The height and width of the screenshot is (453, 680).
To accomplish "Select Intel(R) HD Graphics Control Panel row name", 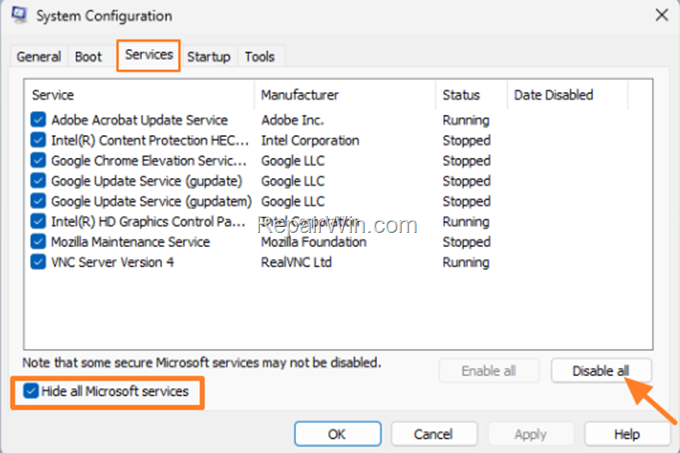I will tap(148, 222).
